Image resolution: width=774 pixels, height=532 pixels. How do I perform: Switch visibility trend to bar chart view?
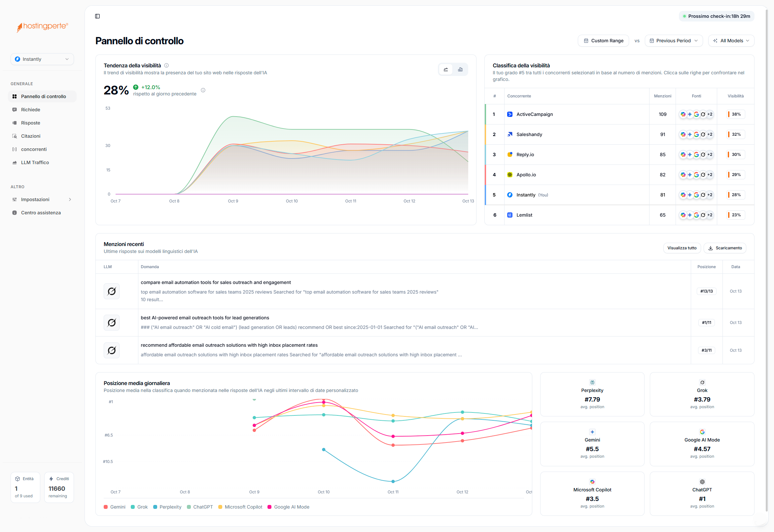(x=460, y=69)
